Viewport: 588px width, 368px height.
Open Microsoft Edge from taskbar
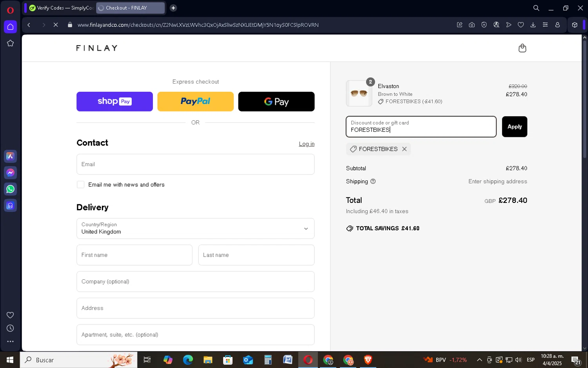188,360
